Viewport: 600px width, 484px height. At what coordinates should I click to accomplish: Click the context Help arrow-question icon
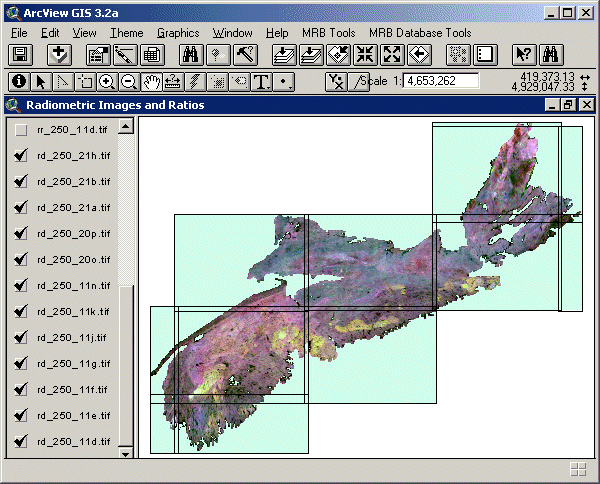pyautogui.click(x=524, y=55)
